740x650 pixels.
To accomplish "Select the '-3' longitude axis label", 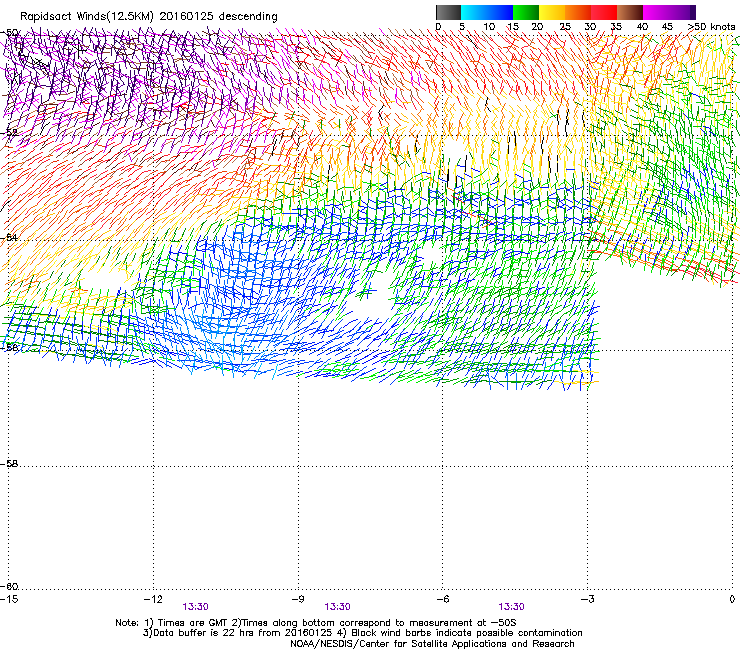I will click(587, 599).
